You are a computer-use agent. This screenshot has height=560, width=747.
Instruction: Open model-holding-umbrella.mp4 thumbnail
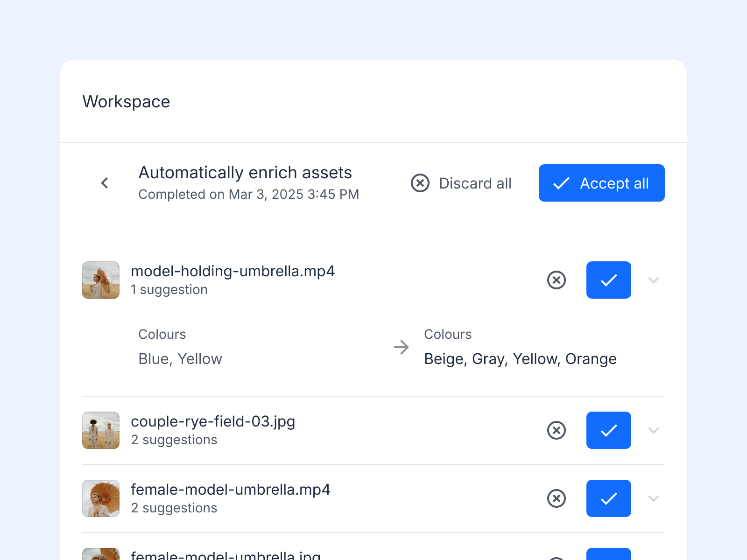coord(101,280)
